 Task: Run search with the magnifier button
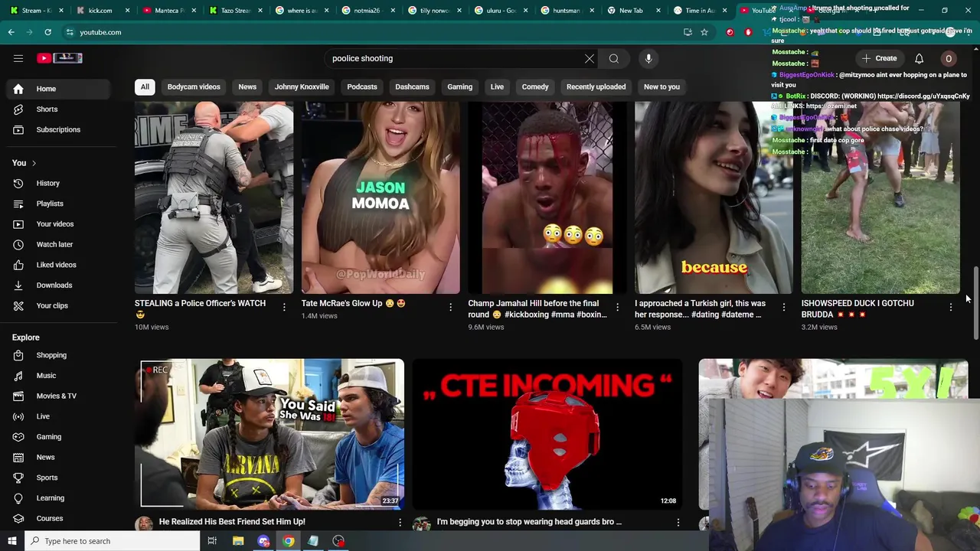[614, 58]
